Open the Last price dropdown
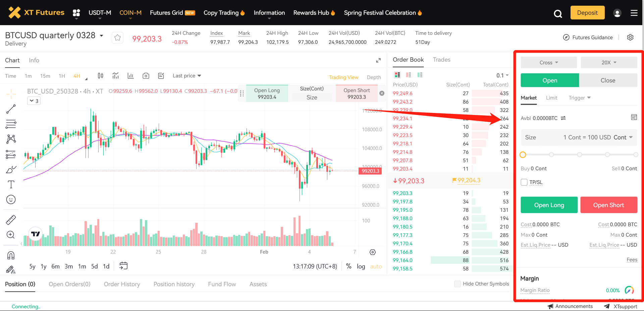The height and width of the screenshot is (311, 644). [187, 76]
